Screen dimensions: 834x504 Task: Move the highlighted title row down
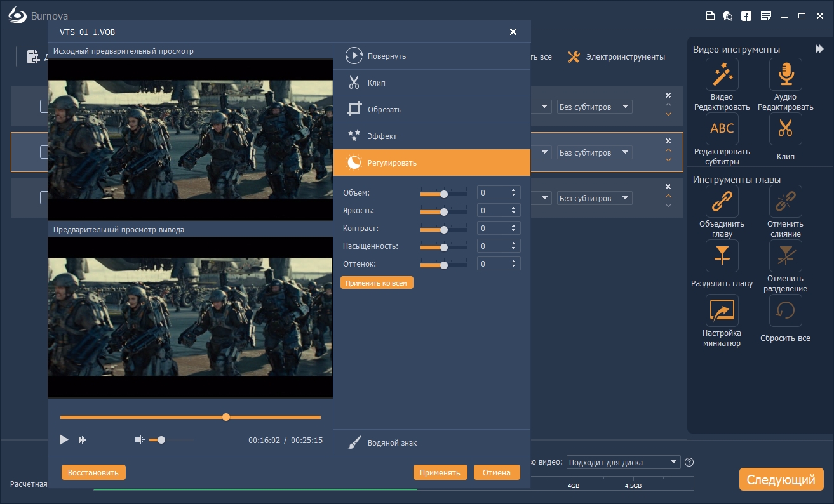point(668,160)
